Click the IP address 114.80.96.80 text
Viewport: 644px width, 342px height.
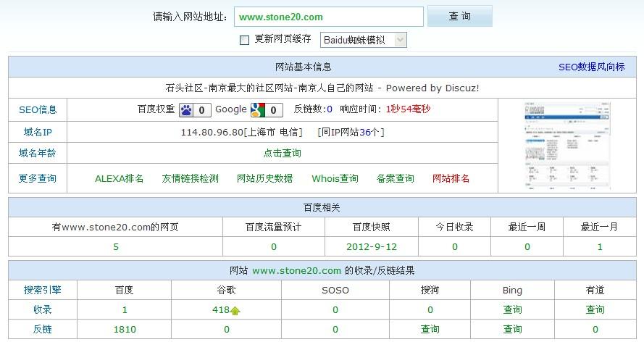coord(212,132)
